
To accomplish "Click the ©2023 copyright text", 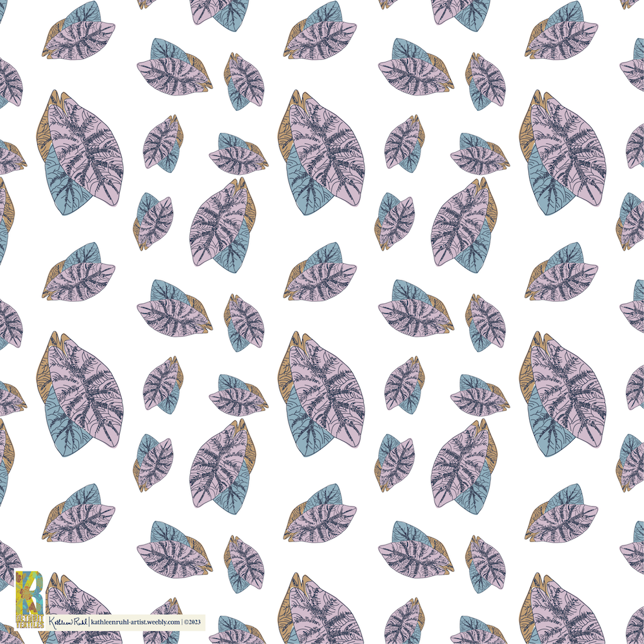I will point(192,622).
